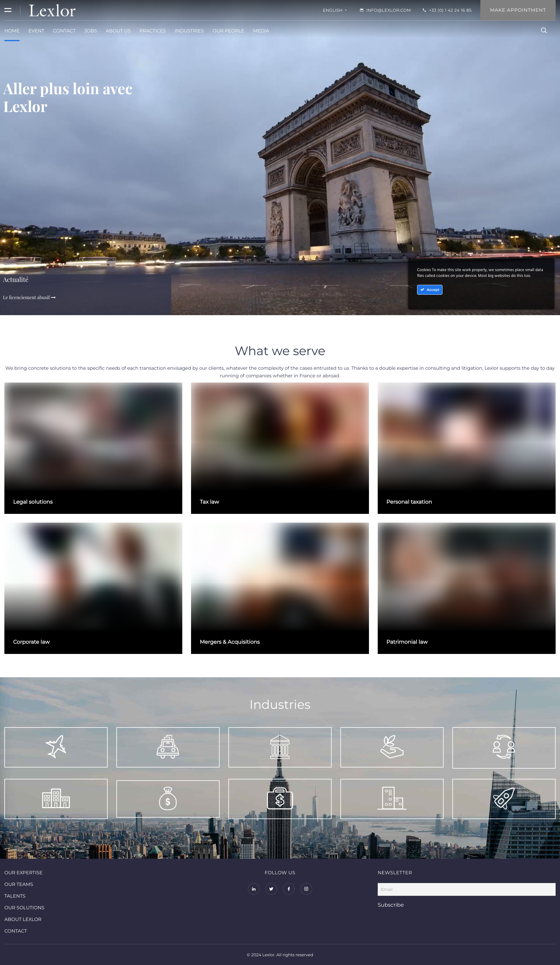Accept the cookies notice
This screenshot has width=560, height=965.
(429, 290)
